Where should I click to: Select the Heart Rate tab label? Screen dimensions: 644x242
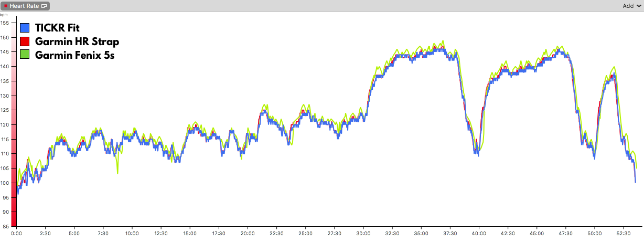(x=24, y=6)
